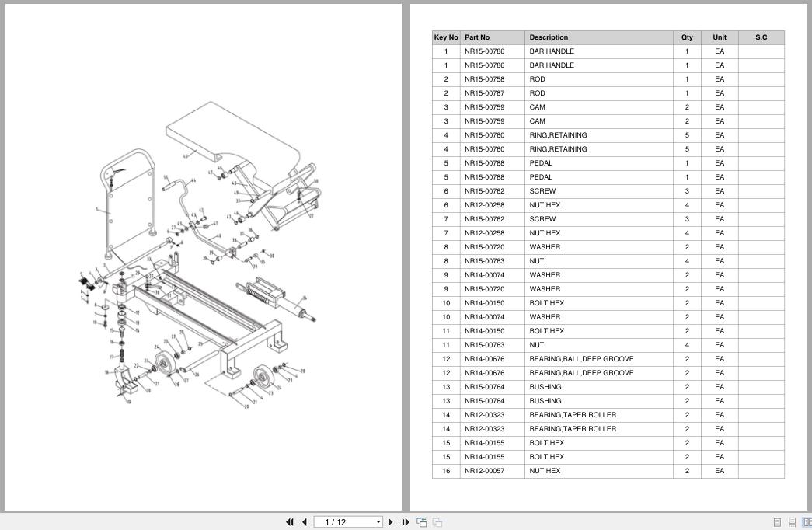Select NR14-00074 in the Key 10 row
Viewport: 812px width, 530px height.
pos(484,317)
